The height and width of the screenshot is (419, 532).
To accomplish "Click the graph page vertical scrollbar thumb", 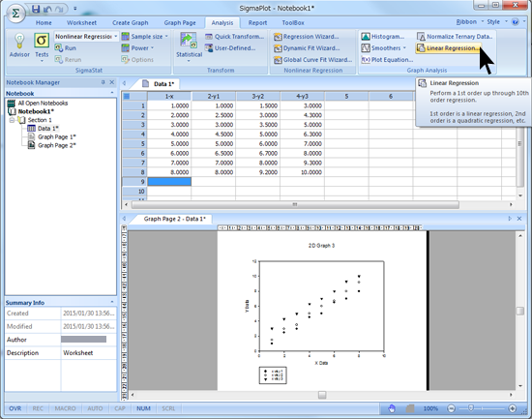I will coord(519,311).
